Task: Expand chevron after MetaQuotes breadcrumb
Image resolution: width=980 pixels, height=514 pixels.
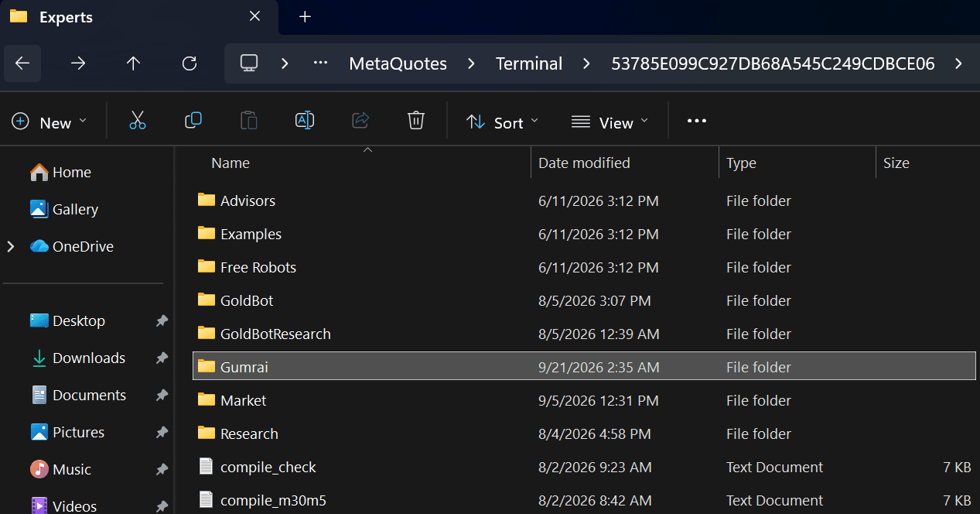Action: 471,63
